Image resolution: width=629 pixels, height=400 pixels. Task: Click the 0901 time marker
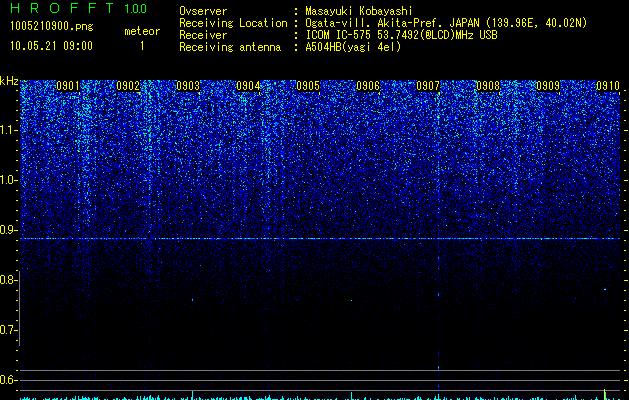(x=68, y=86)
